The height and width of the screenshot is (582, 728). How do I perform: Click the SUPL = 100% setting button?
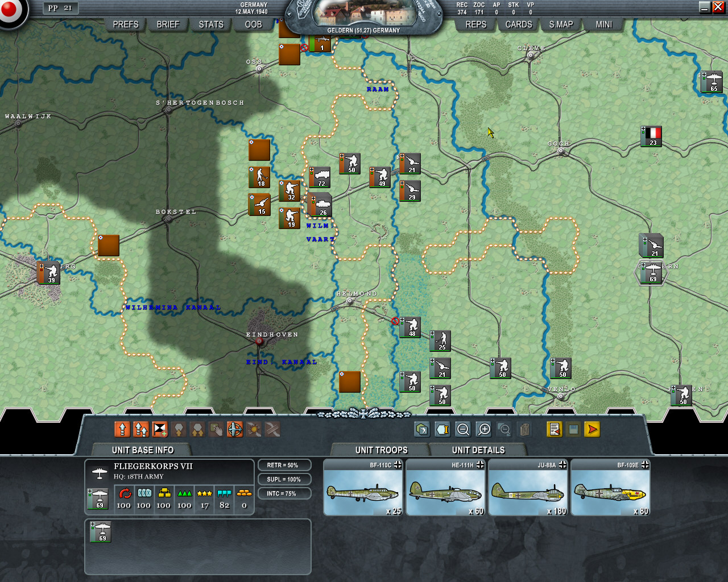(x=284, y=479)
